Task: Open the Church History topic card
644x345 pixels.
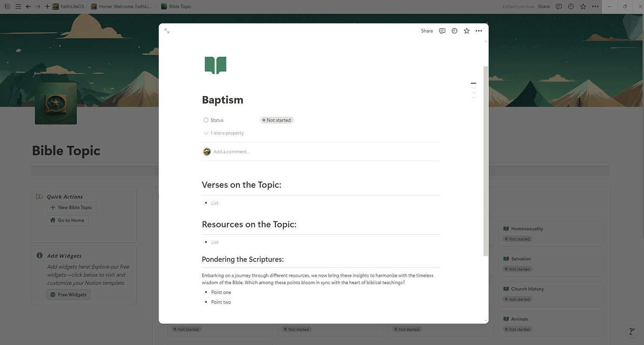Action: pyautogui.click(x=551, y=294)
